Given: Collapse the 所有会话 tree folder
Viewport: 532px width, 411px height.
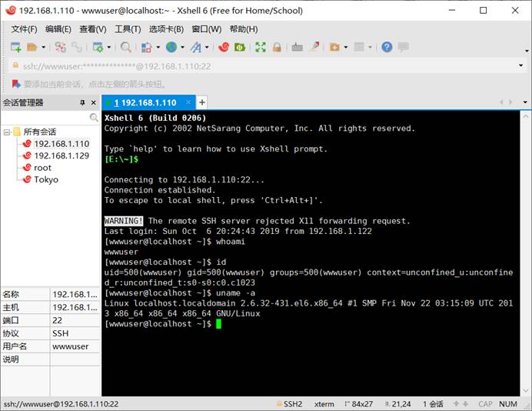Looking at the screenshot, I should (7, 132).
